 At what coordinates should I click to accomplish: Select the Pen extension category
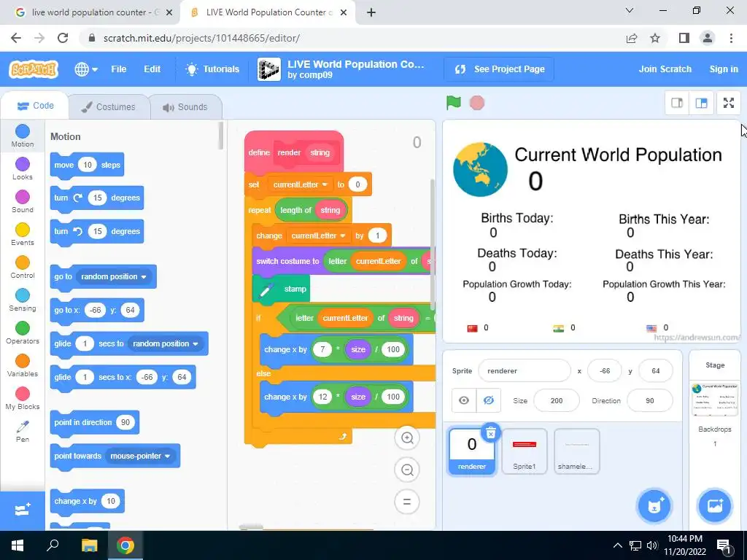23,432
